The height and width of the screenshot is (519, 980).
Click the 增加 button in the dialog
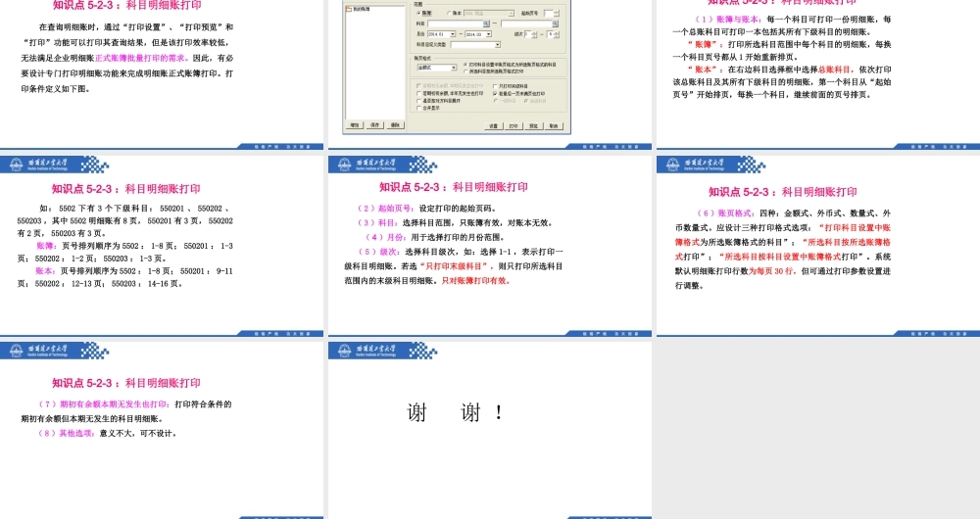pyautogui.click(x=355, y=125)
